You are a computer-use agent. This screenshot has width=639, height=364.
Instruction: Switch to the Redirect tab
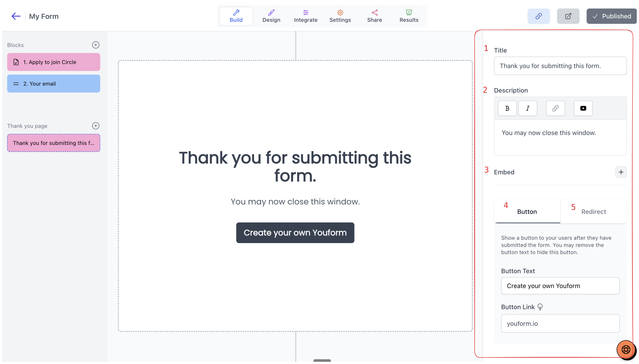[x=593, y=212]
